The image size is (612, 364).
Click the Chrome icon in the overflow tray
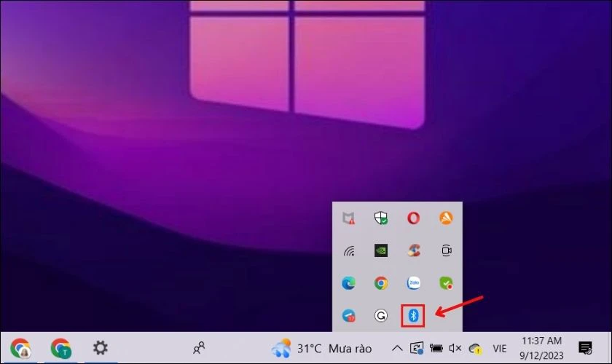381,283
